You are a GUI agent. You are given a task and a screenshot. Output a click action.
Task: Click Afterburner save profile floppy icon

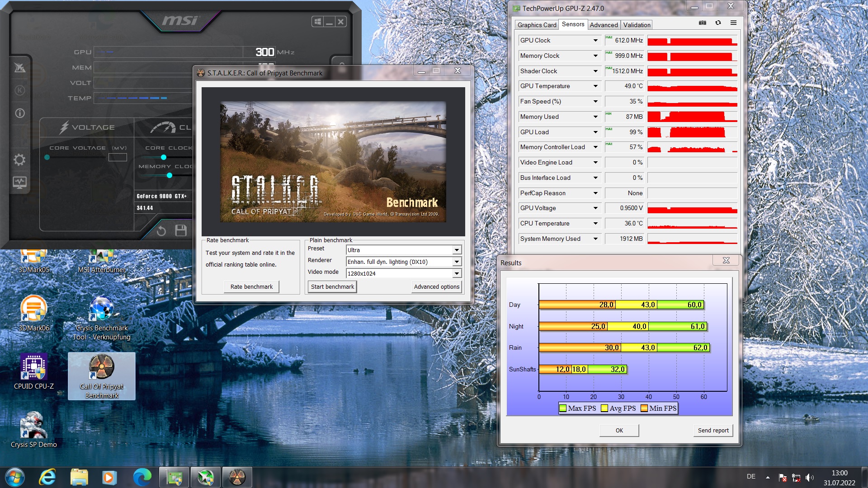(x=181, y=230)
